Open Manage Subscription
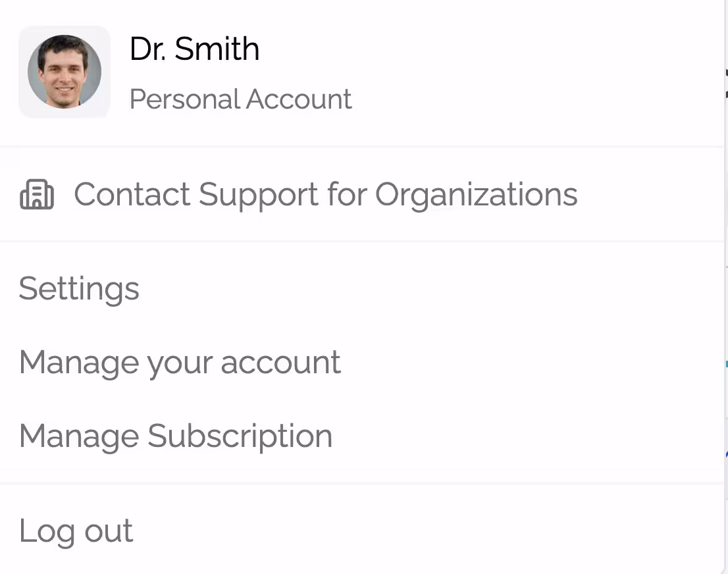 [x=176, y=436]
